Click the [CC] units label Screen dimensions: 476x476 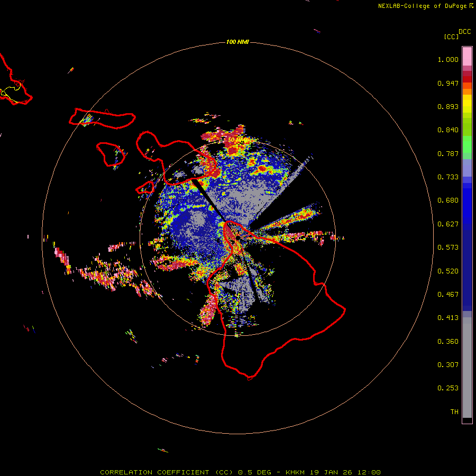[451, 36]
